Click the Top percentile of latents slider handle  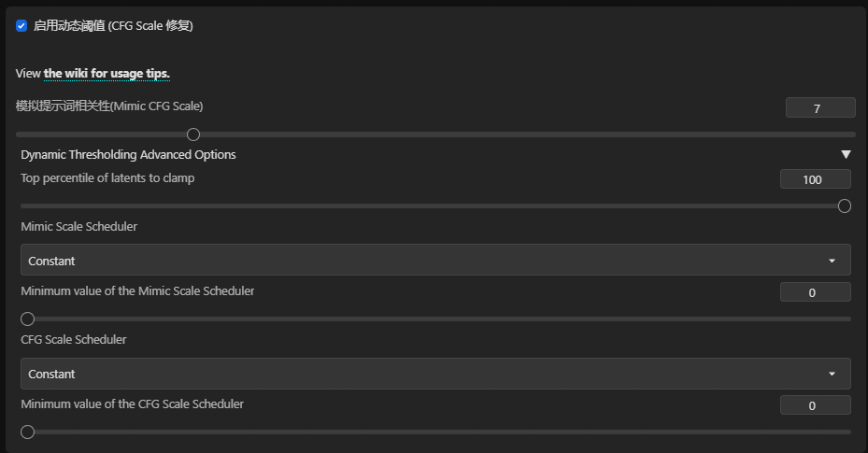(844, 206)
